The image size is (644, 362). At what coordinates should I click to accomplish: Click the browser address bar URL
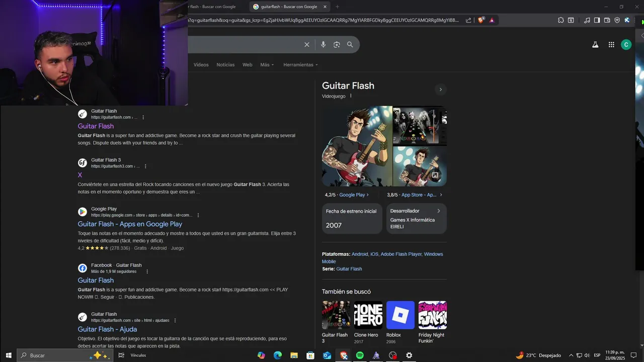[x=324, y=20]
